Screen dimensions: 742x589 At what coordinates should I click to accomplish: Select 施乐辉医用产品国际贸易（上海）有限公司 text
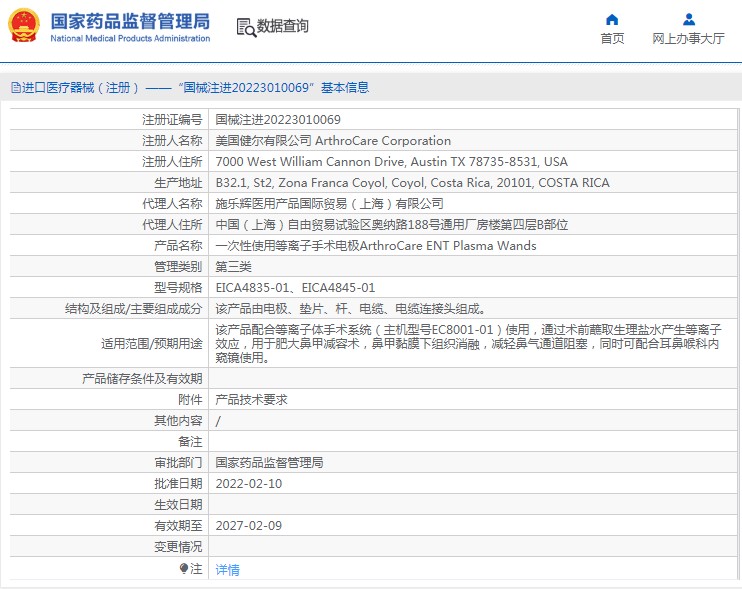tap(329, 203)
